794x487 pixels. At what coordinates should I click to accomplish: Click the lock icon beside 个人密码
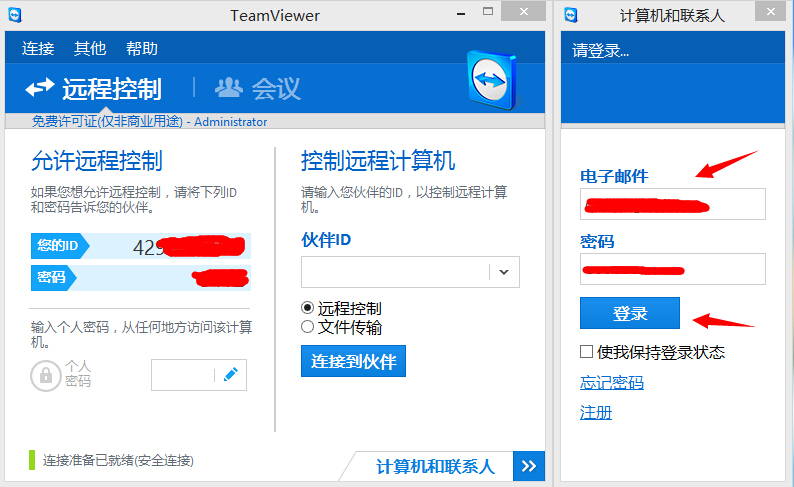pos(46,376)
